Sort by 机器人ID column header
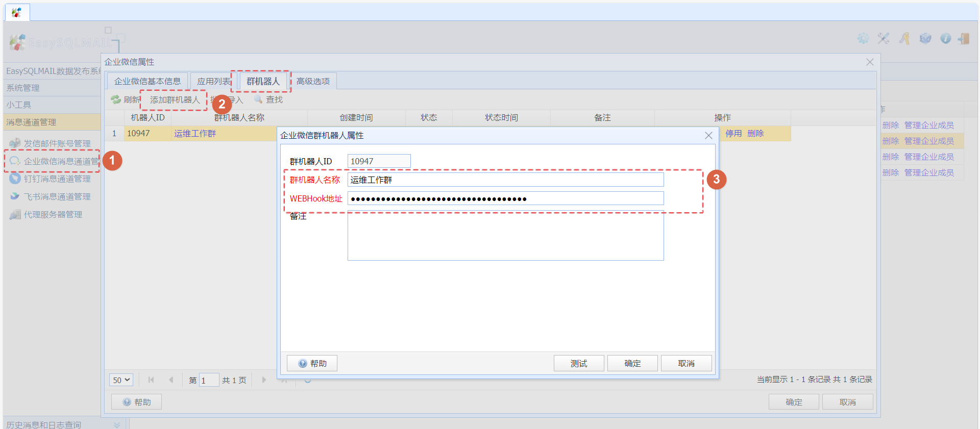 tap(148, 117)
